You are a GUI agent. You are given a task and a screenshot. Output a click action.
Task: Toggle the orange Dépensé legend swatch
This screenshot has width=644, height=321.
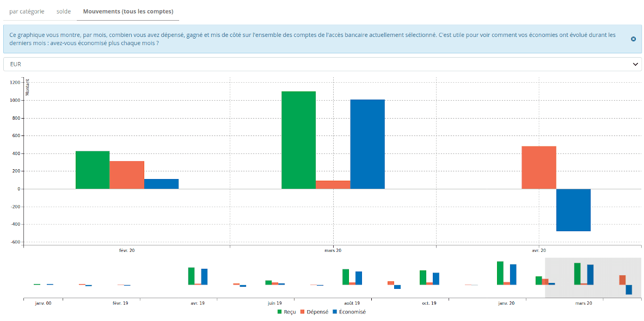click(x=302, y=312)
